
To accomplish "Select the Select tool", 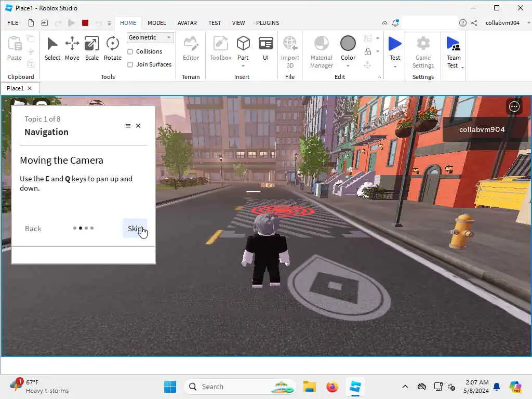I will click(x=52, y=48).
